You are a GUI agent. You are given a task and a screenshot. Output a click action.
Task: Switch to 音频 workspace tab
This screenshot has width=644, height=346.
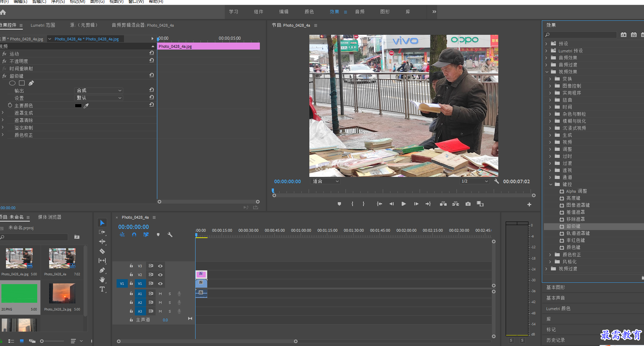(x=360, y=12)
